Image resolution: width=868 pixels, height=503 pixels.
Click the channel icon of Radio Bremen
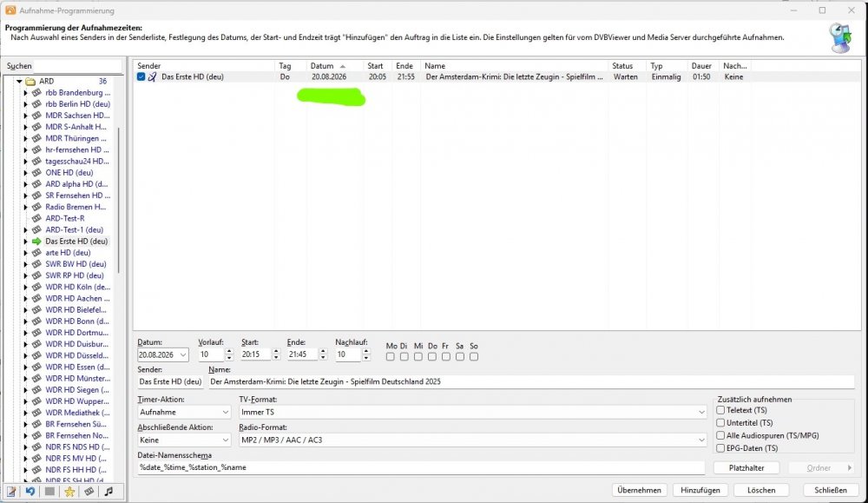tap(36, 207)
